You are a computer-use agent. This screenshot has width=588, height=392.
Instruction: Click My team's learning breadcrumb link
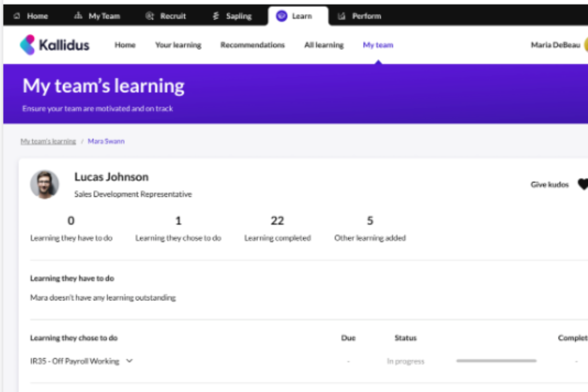click(48, 141)
